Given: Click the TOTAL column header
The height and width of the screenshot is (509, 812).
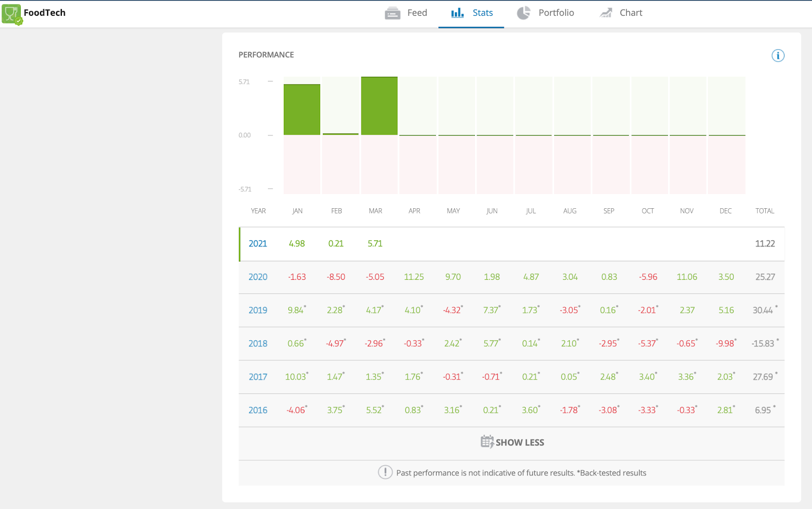Looking at the screenshot, I should 765,211.
